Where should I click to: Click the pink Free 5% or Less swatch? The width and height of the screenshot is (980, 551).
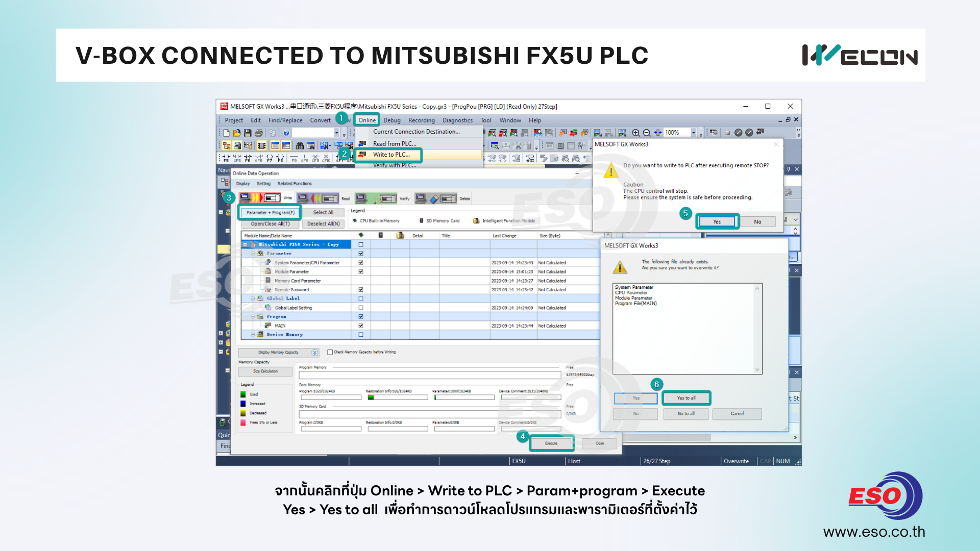point(243,422)
